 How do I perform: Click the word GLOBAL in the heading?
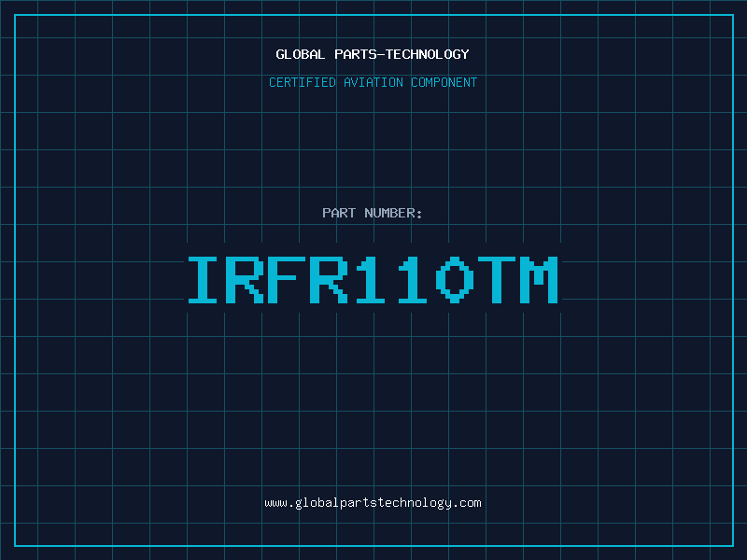(301, 54)
